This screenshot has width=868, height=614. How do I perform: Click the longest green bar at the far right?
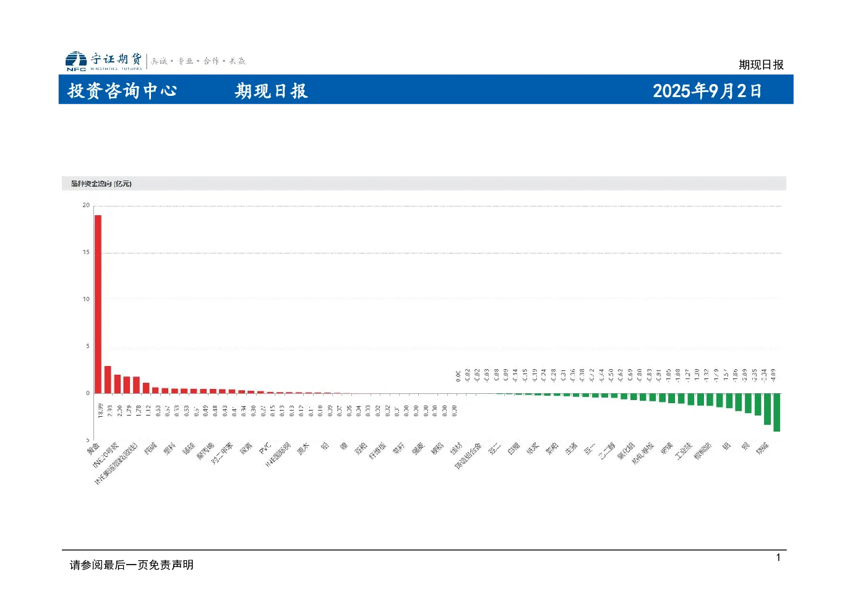777,412
